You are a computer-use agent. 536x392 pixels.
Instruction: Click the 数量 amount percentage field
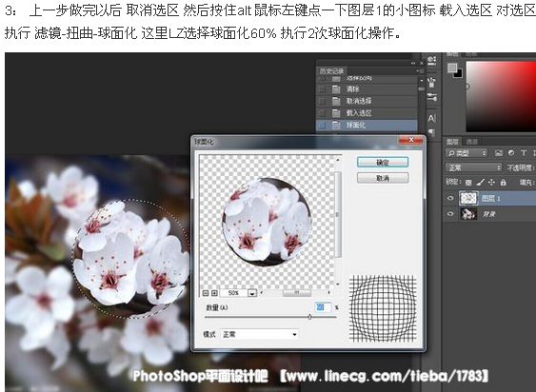(x=323, y=307)
